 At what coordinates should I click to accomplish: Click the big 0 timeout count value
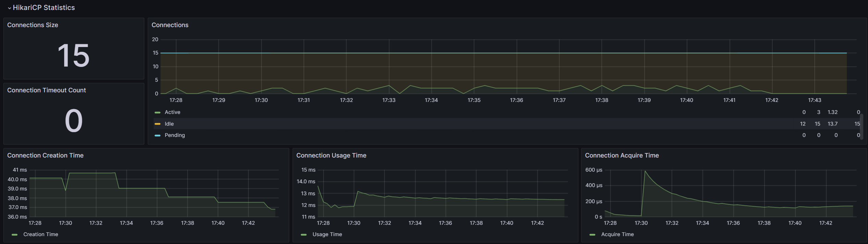(x=74, y=120)
